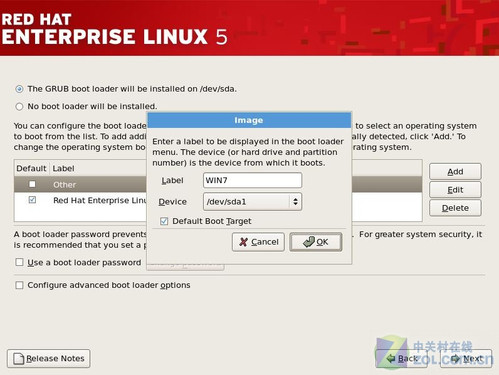This screenshot has width=499, height=375.
Task: Click the Add button
Action: pyautogui.click(x=455, y=172)
